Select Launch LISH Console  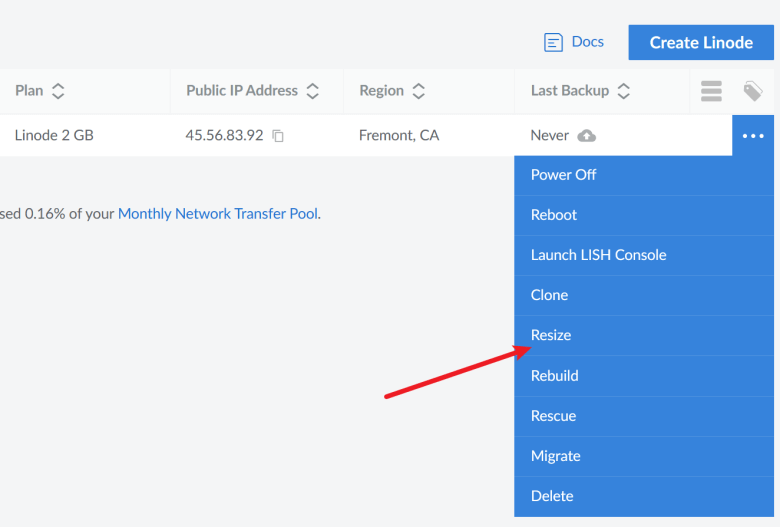click(644, 255)
